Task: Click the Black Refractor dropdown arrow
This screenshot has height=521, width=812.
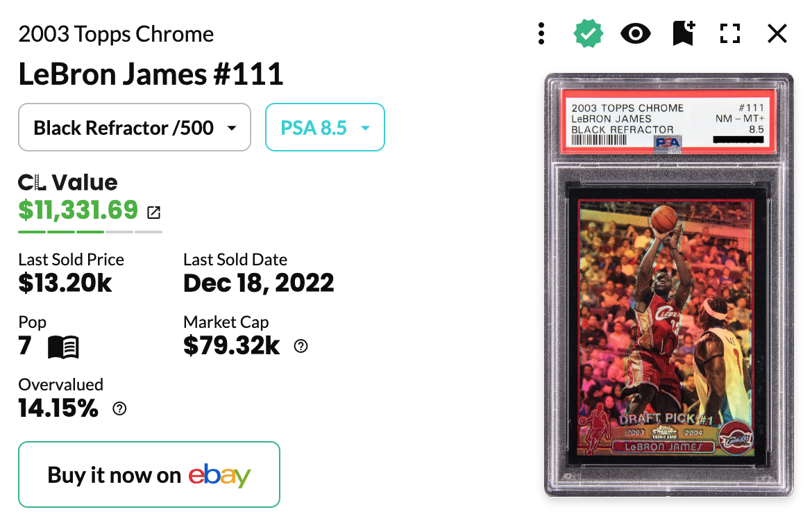Action: point(232,128)
